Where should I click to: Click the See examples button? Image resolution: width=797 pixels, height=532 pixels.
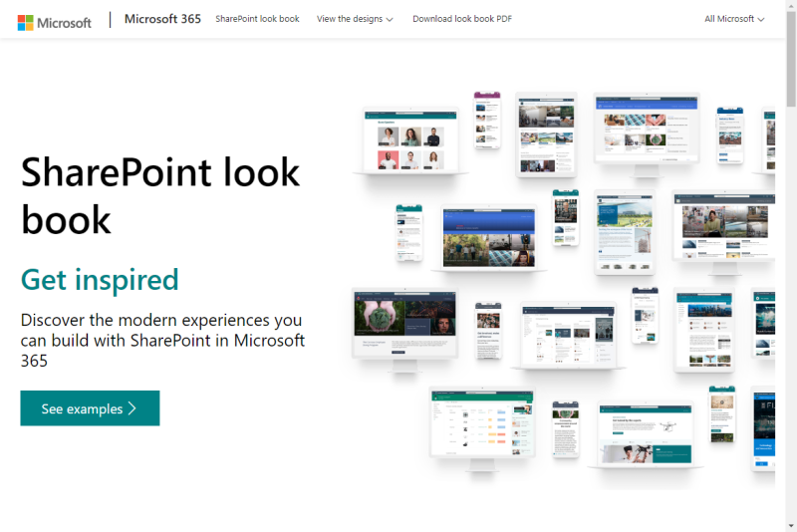(x=90, y=408)
